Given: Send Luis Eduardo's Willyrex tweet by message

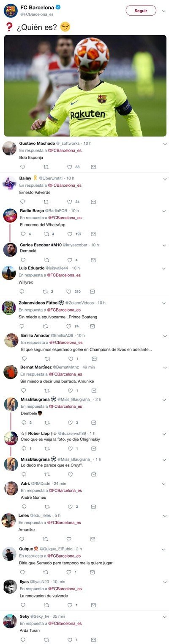Looking at the screenshot, I should click(93, 291).
